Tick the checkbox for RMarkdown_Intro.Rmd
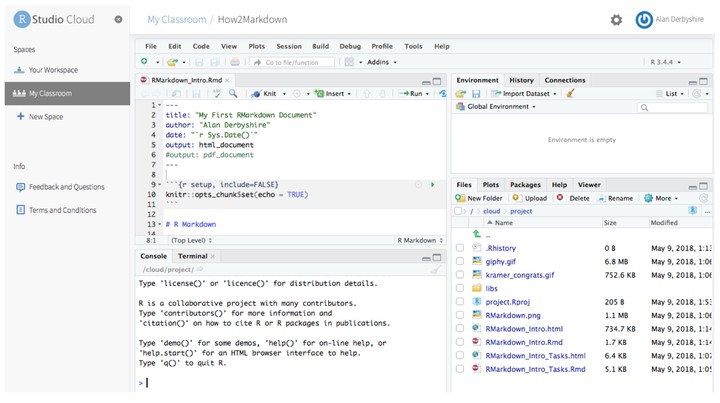This screenshot has width=720, height=403. (460, 342)
